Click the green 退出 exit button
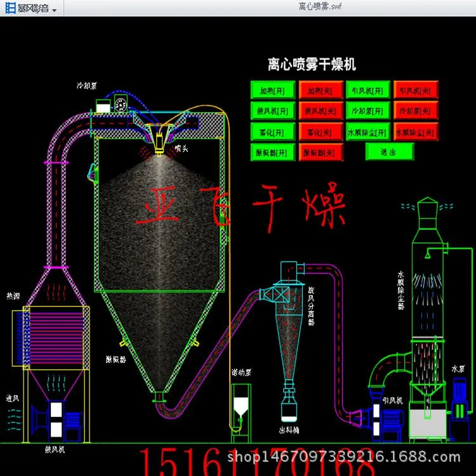This screenshot has width=476, height=476. [390, 152]
